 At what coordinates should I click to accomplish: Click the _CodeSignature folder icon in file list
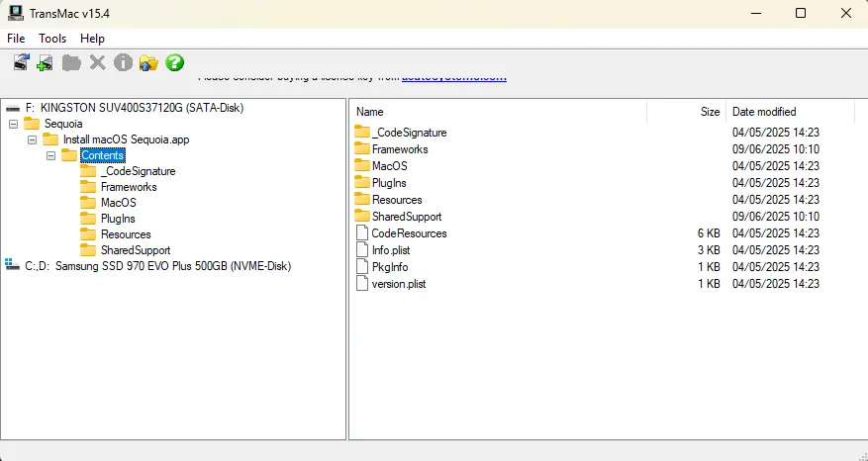click(362, 132)
